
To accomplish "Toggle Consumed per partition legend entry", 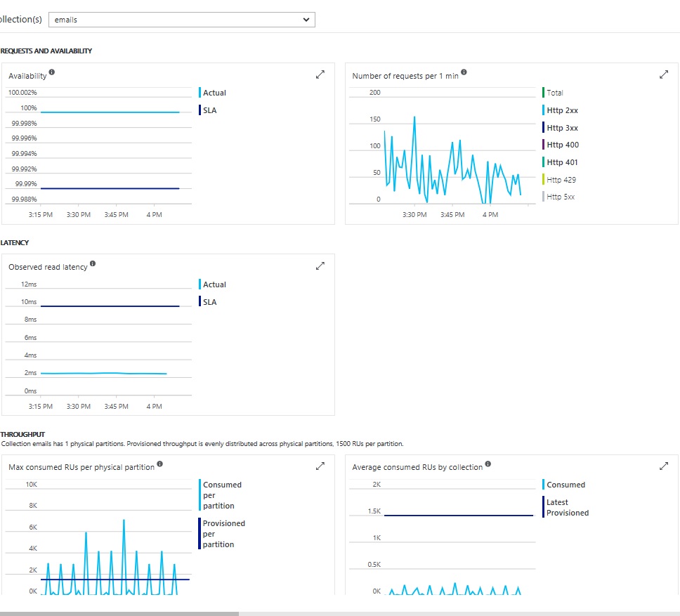I will (x=221, y=495).
